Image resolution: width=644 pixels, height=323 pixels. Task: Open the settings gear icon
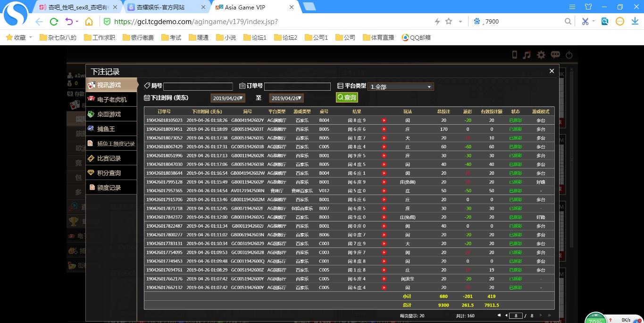pyautogui.click(x=541, y=55)
